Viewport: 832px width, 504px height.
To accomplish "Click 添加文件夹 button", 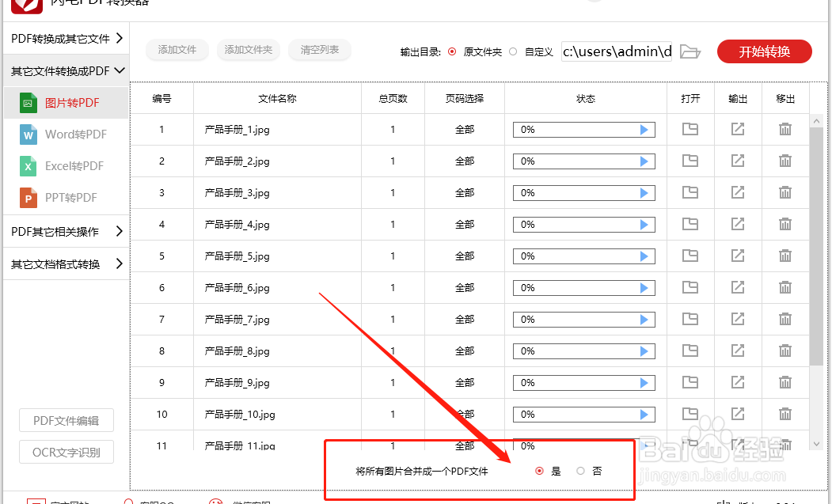I will 249,50.
